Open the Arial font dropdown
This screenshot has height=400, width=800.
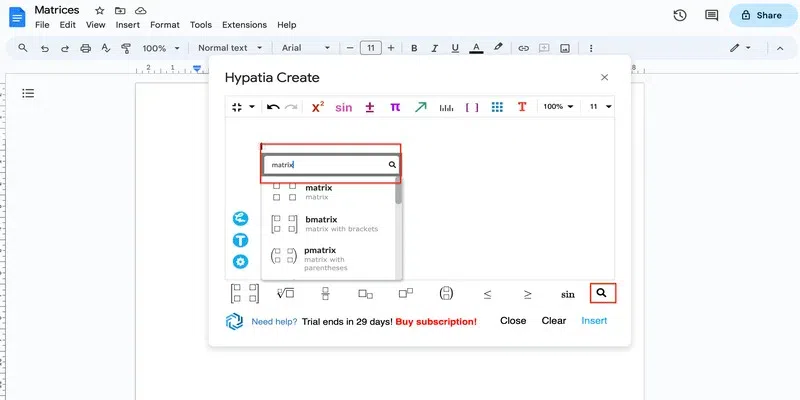[306, 48]
